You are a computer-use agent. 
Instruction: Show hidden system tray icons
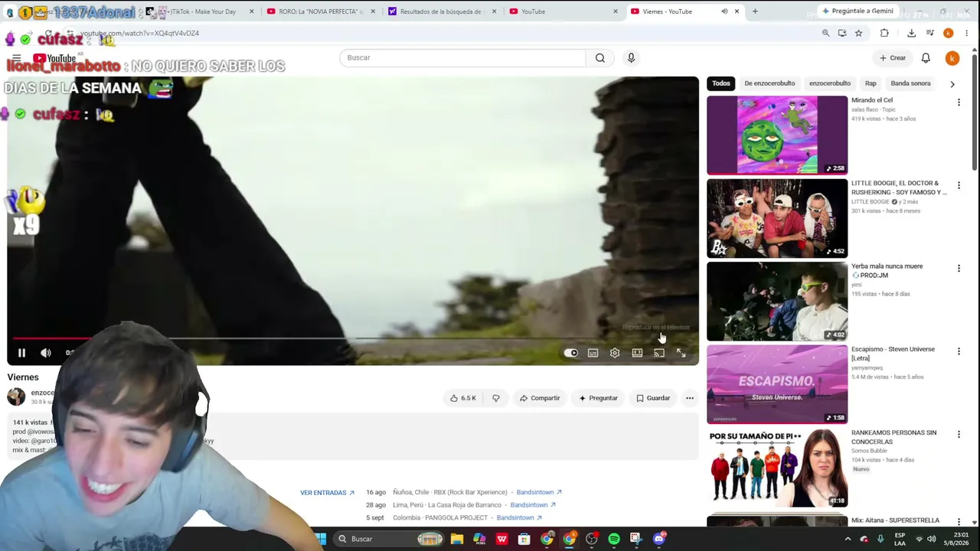coord(848,539)
